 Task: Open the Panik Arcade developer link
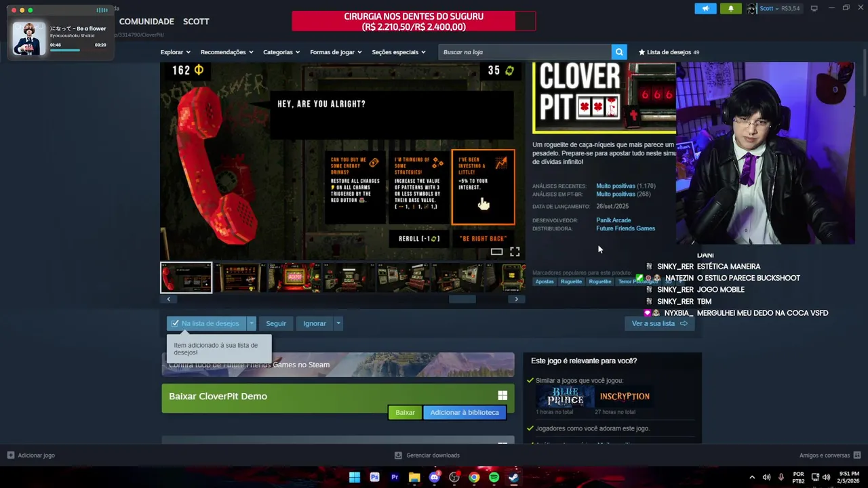click(x=613, y=220)
